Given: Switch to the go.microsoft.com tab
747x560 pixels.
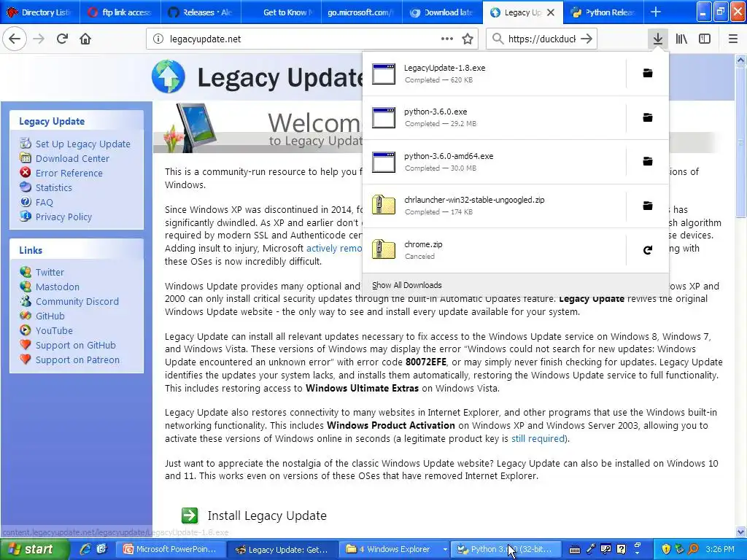Looking at the screenshot, I should click(x=362, y=12).
